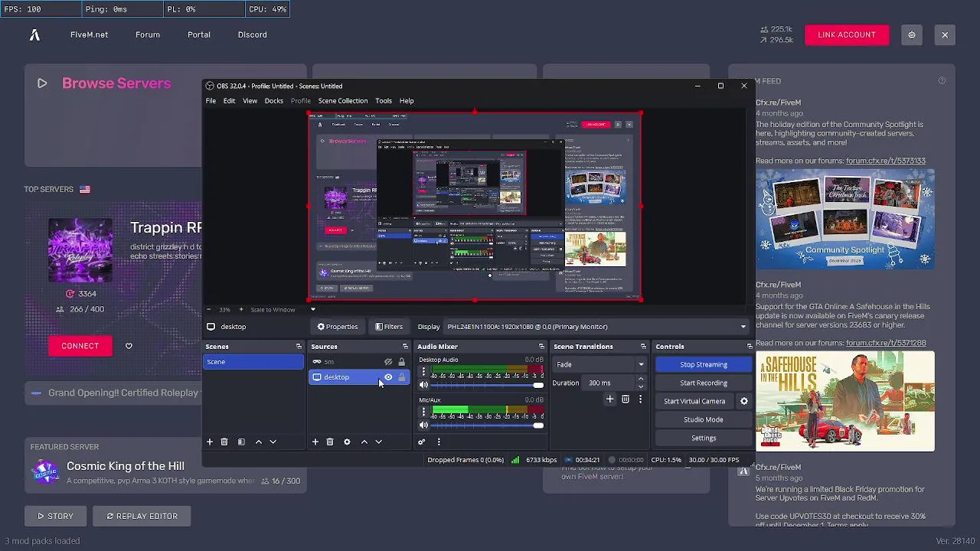Open source properties gear in Sources toolbar

347,442
